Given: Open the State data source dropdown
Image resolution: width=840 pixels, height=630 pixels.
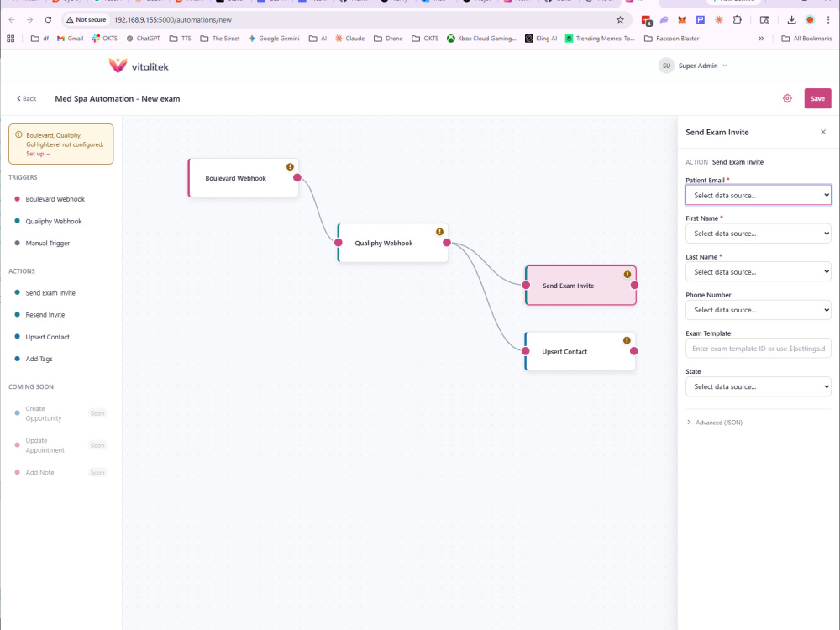Looking at the screenshot, I should (758, 386).
